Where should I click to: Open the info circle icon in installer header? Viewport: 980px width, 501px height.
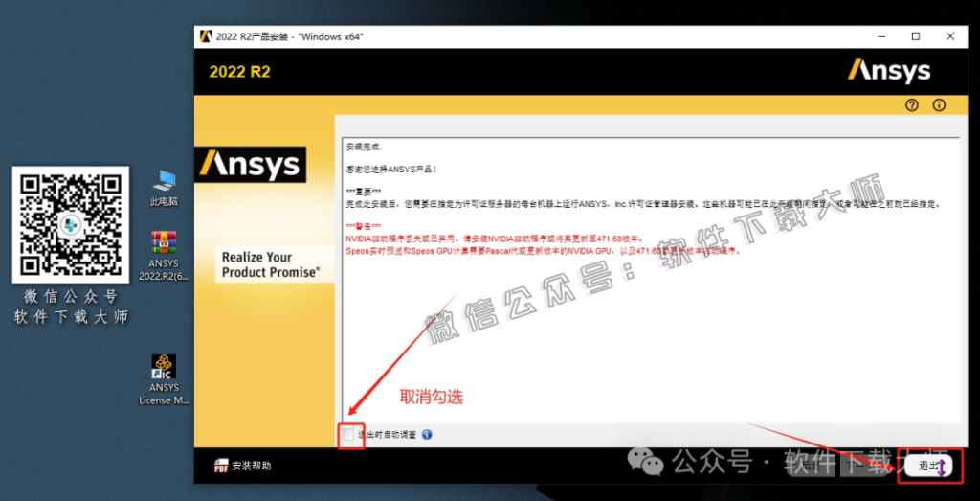tap(939, 105)
